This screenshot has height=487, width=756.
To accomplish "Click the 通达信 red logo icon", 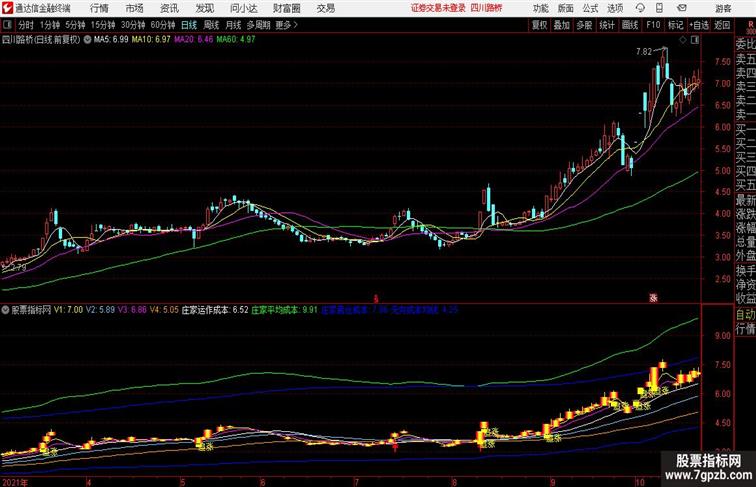I will pyautogui.click(x=7, y=8).
